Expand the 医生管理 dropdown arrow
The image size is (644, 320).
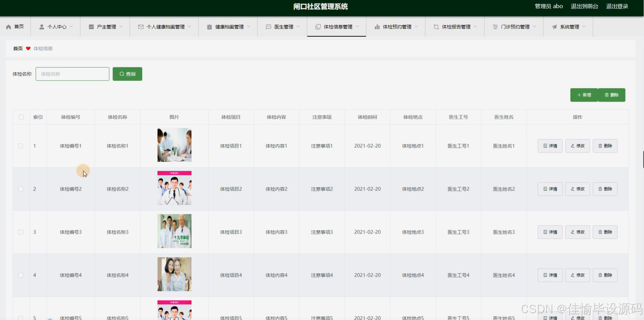pos(298,26)
